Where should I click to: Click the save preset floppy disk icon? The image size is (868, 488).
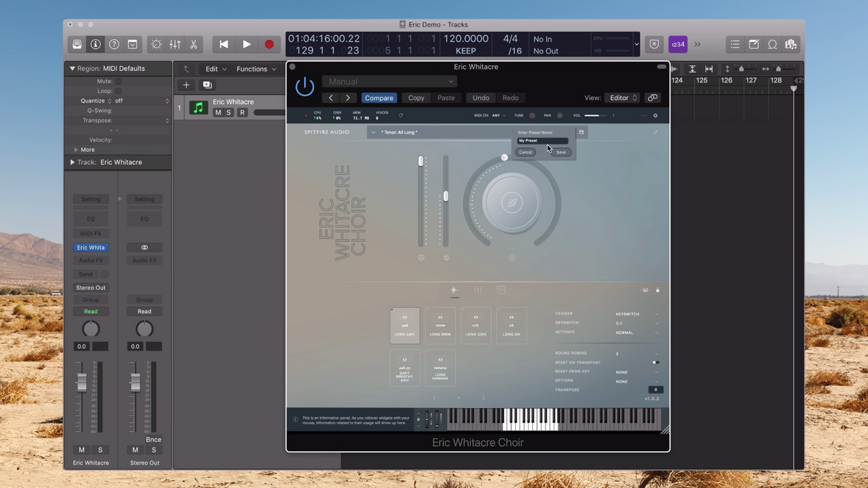coord(581,132)
